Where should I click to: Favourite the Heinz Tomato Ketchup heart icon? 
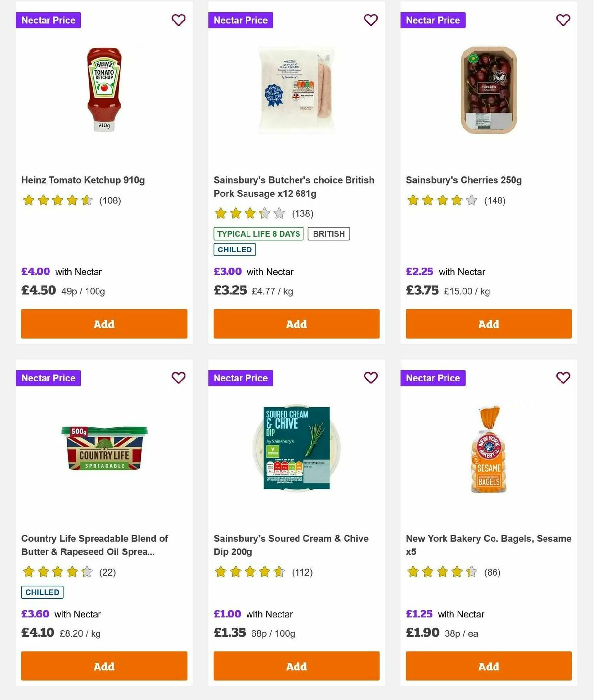coord(178,20)
